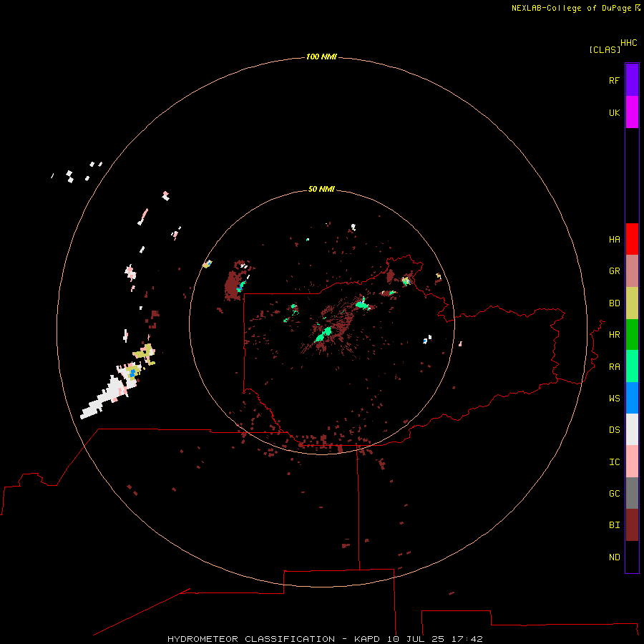Click the ND black legend swatch
This screenshot has height=644, width=644.
point(632,557)
